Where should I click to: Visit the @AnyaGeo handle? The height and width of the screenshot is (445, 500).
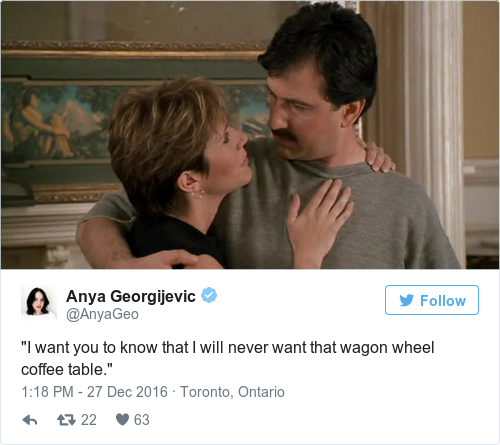[102, 314]
